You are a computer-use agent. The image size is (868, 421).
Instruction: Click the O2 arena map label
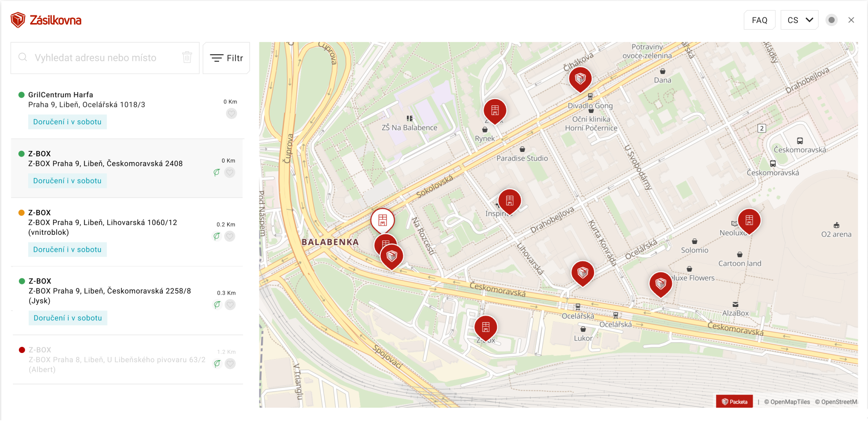pyautogui.click(x=836, y=234)
